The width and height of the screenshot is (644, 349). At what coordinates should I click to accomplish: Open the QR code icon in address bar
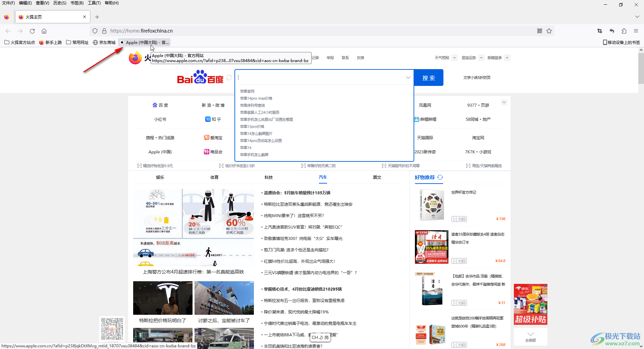click(x=539, y=31)
